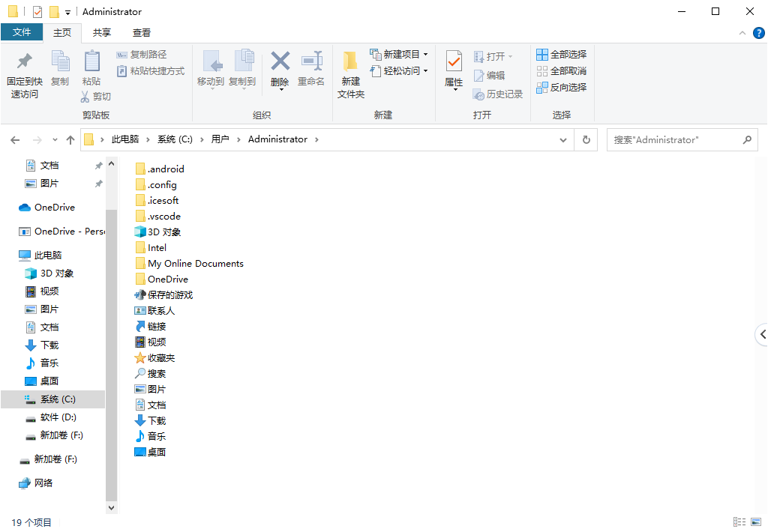Open help via blue question mark icon
The image size is (768, 532).
pyautogui.click(x=758, y=33)
